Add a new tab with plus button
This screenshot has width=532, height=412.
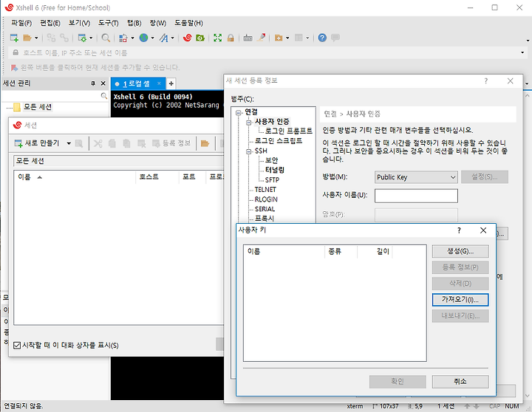point(171,83)
